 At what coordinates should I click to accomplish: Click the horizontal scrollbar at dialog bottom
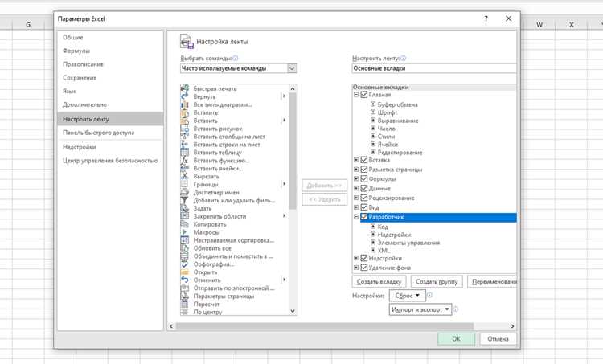324,326
